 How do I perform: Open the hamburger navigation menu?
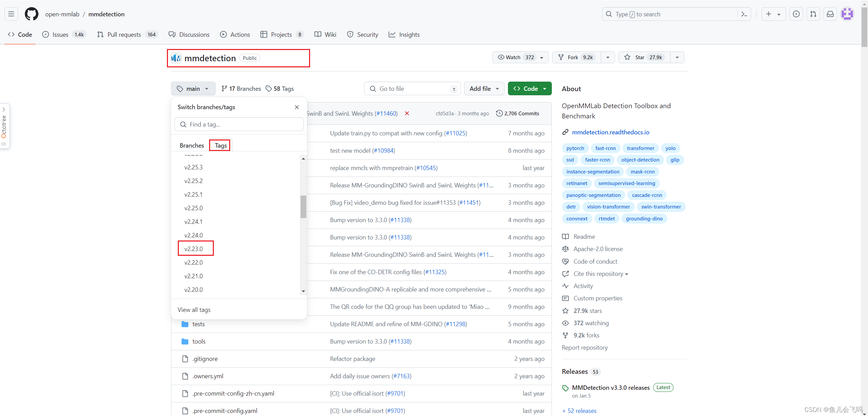coord(11,14)
